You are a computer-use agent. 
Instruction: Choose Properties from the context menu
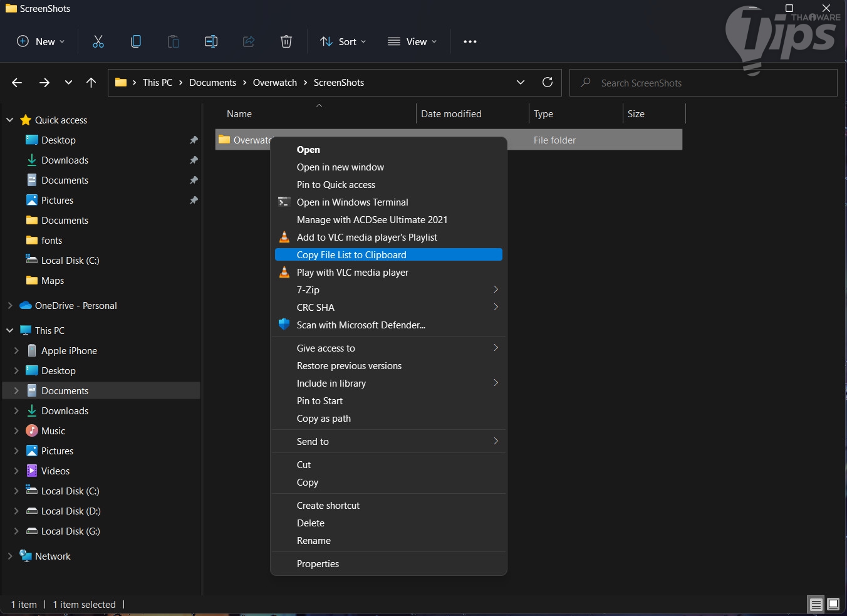point(318,563)
